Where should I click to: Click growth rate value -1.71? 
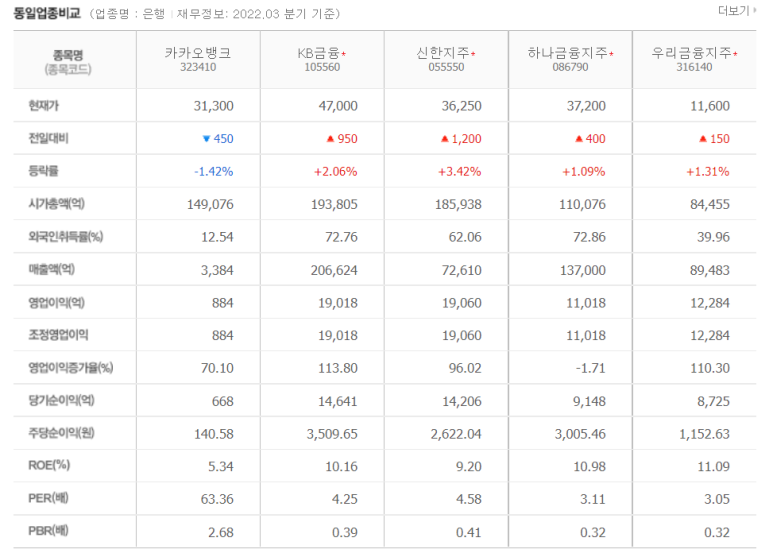[x=591, y=368]
